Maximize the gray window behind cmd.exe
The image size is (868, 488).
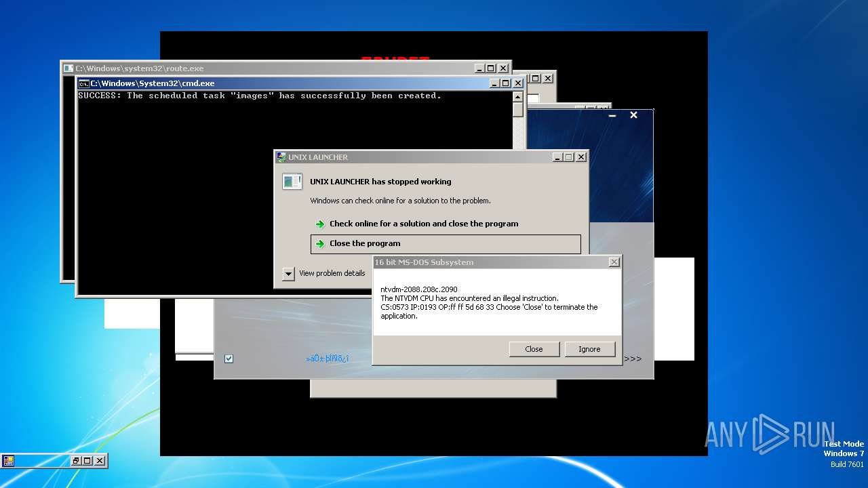click(534, 79)
